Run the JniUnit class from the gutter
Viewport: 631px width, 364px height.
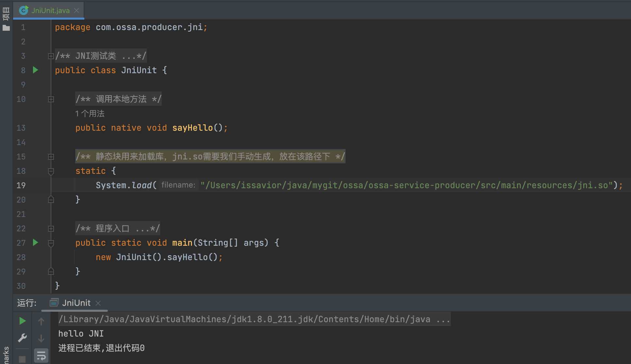tap(36, 70)
